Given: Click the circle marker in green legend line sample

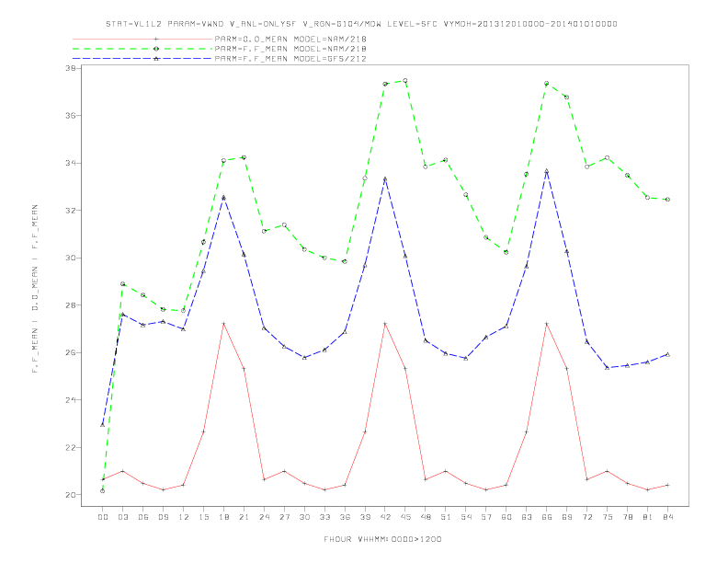Looking at the screenshot, I should [156, 49].
